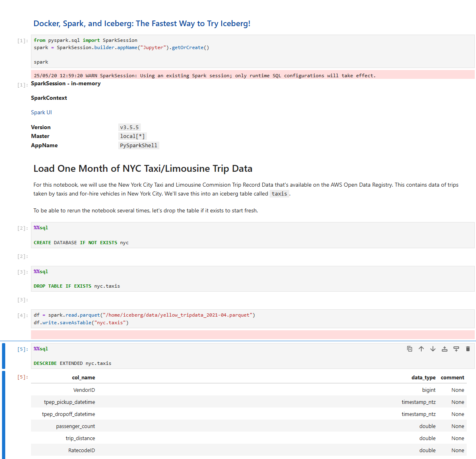Insert a new cell below cell 5
This screenshot has width=476, height=459.
pos(456,349)
